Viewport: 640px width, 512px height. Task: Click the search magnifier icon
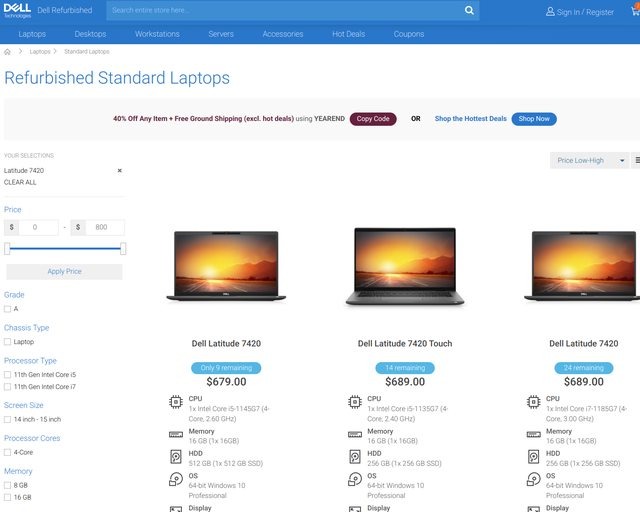click(x=469, y=10)
